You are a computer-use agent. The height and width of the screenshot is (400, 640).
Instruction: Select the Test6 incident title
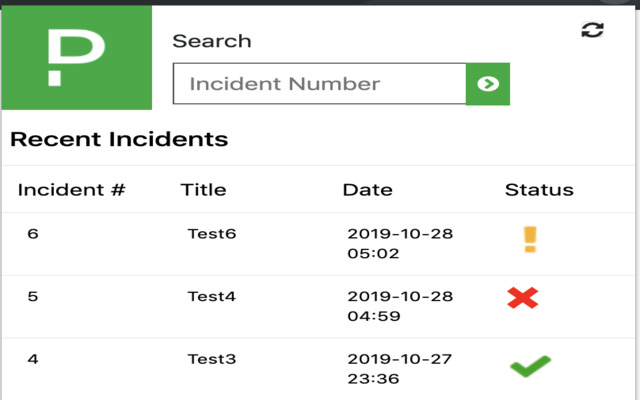[x=212, y=234]
